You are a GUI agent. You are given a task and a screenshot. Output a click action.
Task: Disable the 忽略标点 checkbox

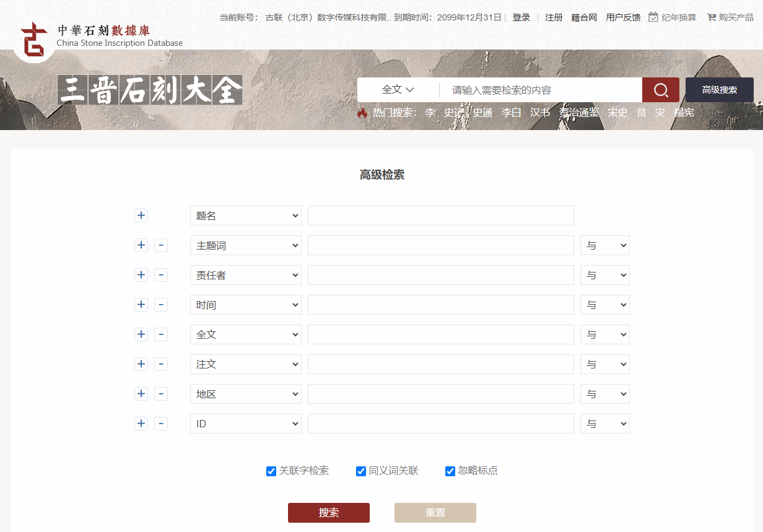coord(450,471)
